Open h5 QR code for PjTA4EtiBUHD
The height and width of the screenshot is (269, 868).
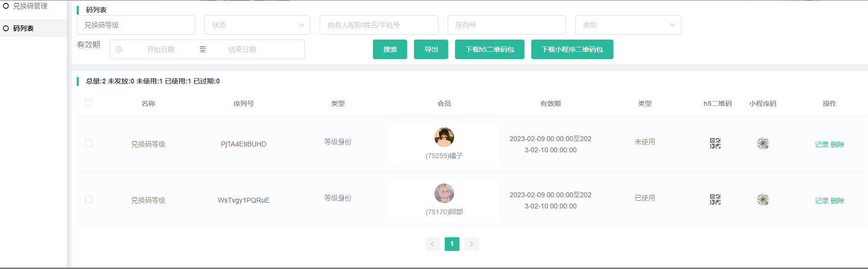(x=715, y=144)
